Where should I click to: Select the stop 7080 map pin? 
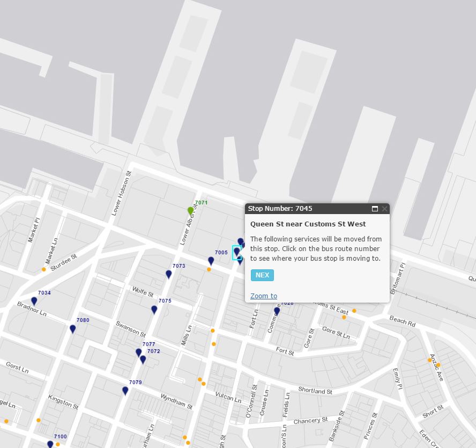[x=73, y=329]
